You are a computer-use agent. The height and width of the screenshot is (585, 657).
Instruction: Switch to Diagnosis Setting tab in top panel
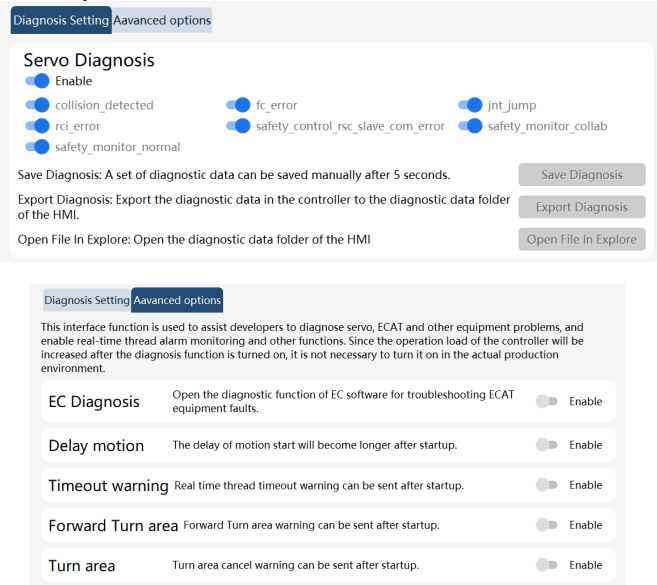click(x=61, y=20)
